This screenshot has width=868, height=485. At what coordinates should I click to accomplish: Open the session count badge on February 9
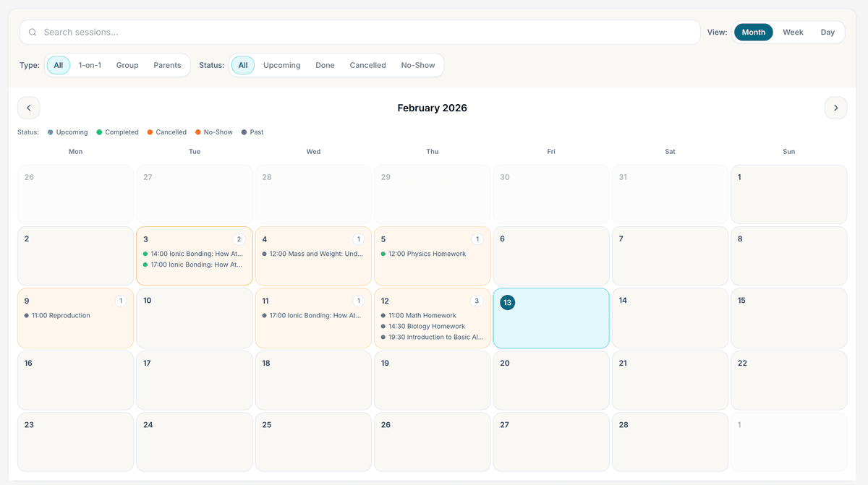click(120, 301)
